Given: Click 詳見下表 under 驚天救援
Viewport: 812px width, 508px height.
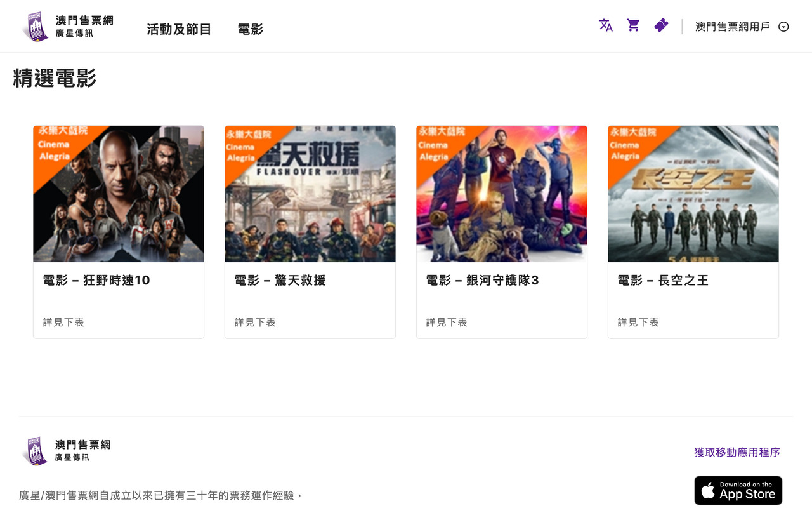Looking at the screenshot, I should pyautogui.click(x=255, y=323).
